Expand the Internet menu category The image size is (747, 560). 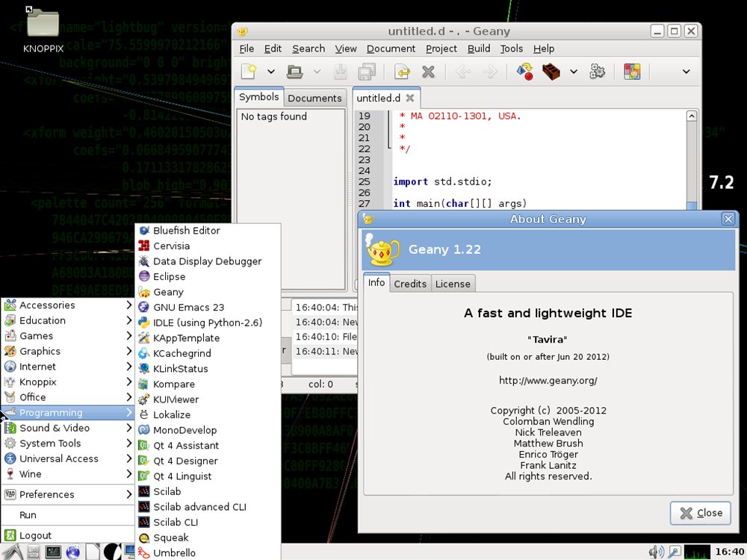[x=68, y=367]
